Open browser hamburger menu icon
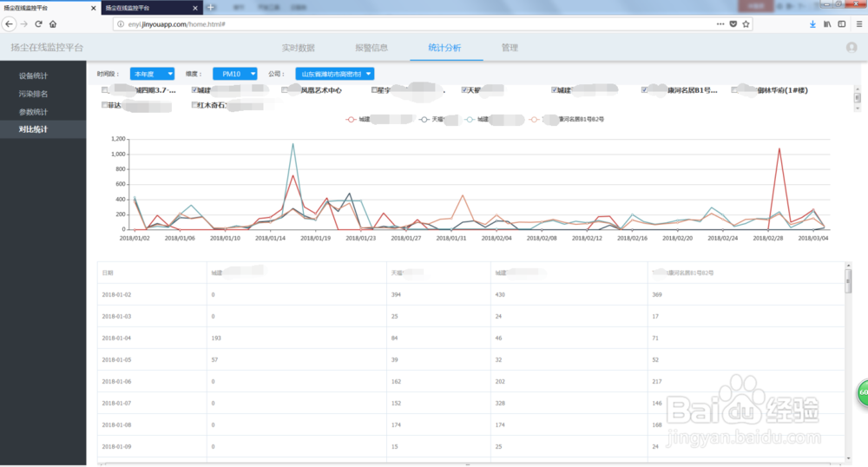The image size is (868, 467). pyautogui.click(x=859, y=23)
